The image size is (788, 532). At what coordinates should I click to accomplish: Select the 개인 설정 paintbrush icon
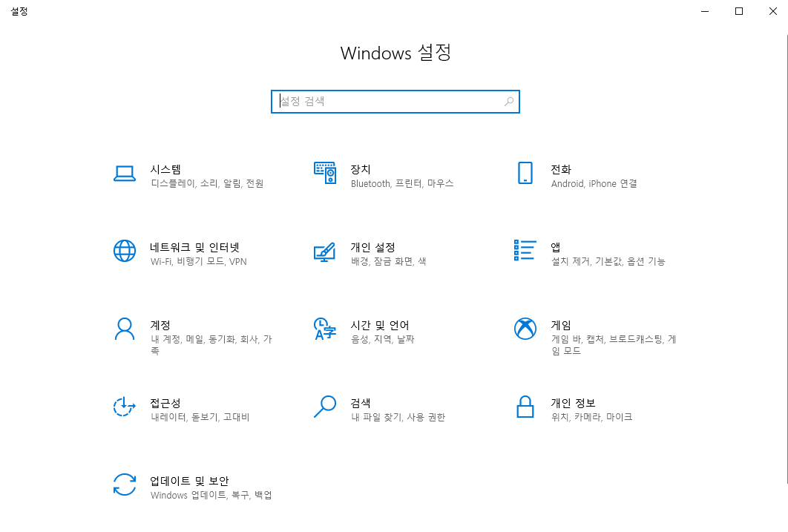point(325,252)
